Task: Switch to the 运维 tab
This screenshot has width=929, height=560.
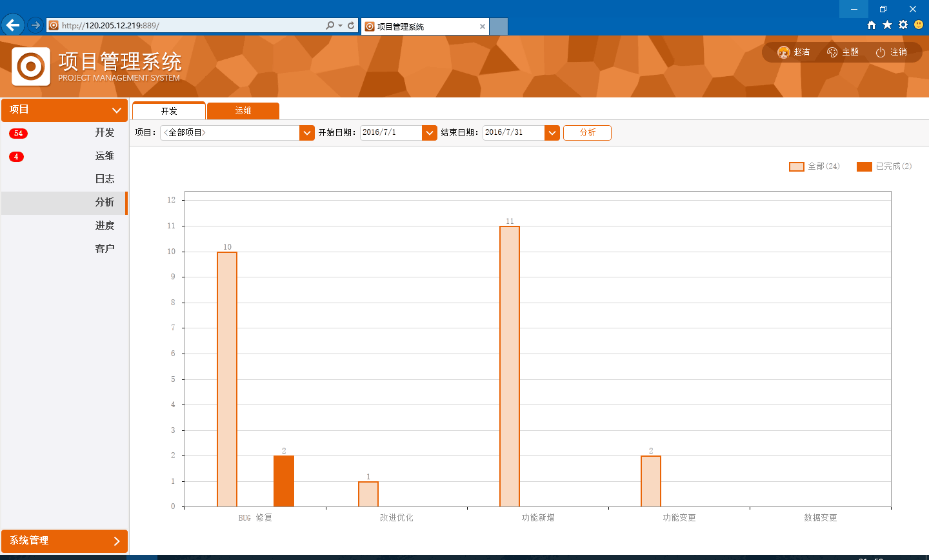Action: coord(243,111)
